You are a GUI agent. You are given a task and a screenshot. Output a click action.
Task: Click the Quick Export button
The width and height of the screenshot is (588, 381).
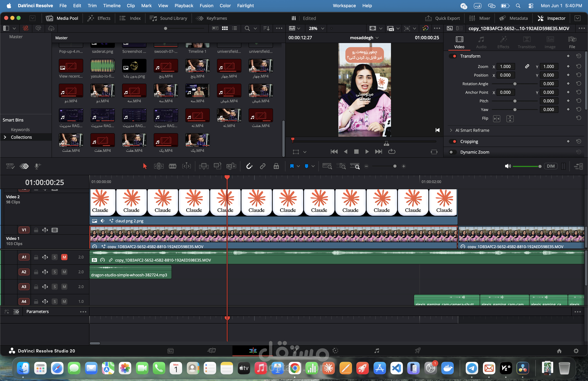(x=442, y=18)
